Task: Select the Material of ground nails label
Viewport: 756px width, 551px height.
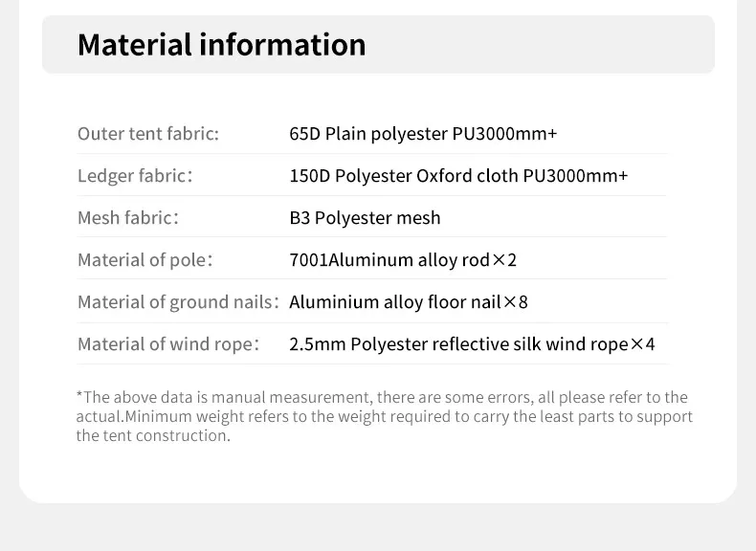Action: click(x=178, y=302)
